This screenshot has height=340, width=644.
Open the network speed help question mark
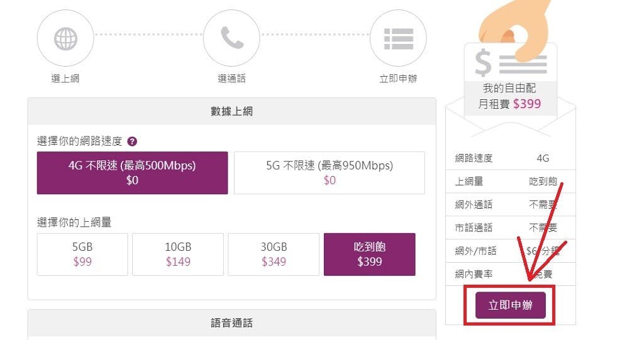(x=132, y=141)
